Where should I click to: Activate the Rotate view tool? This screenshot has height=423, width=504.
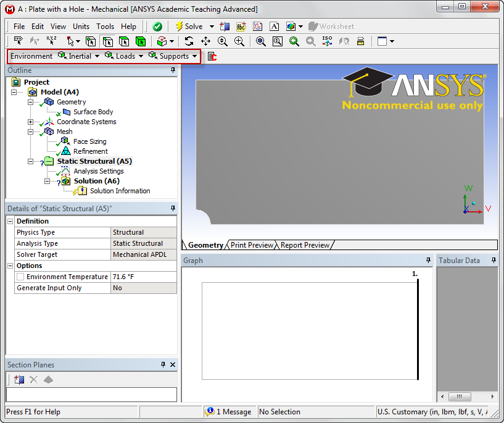(189, 41)
